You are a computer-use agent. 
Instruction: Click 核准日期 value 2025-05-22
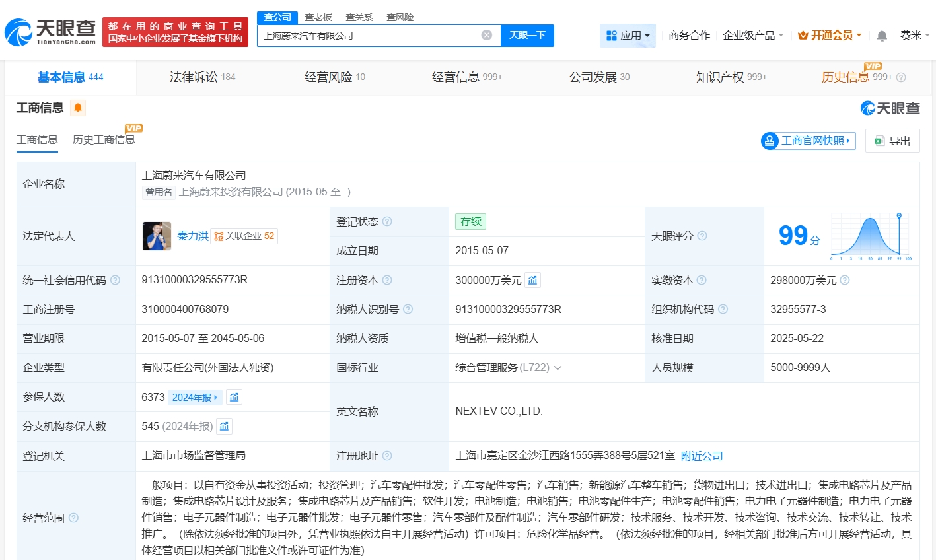pyautogui.click(x=797, y=338)
